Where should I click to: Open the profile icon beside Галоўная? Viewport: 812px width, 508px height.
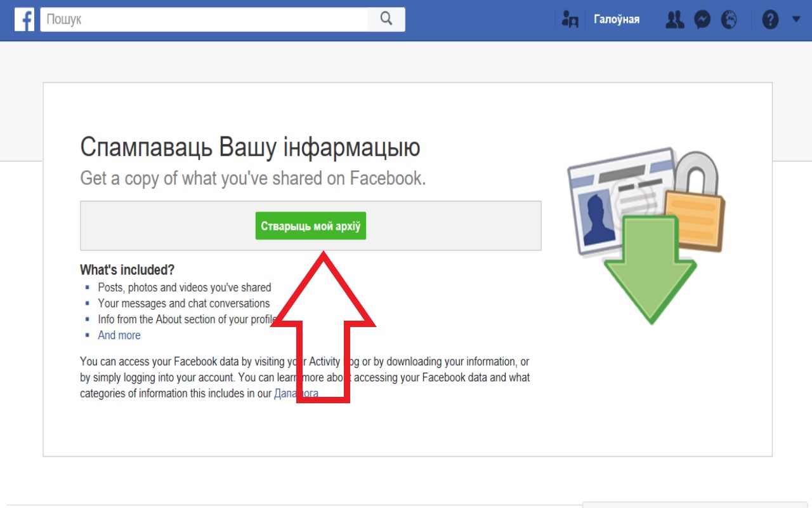click(570, 20)
